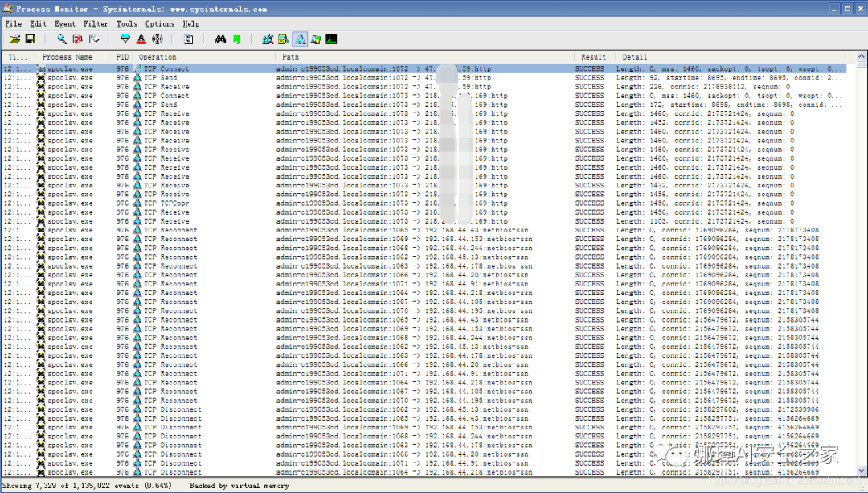This screenshot has width=868, height=493.
Task: Click the Detail column header
Action: [x=730, y=57]
